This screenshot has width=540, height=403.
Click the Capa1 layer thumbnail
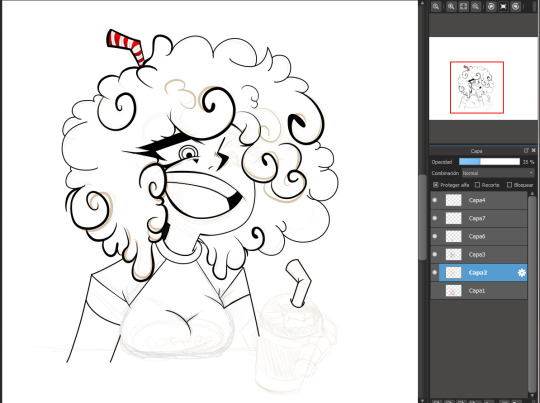pyautogui.click(x=454, y=291)
